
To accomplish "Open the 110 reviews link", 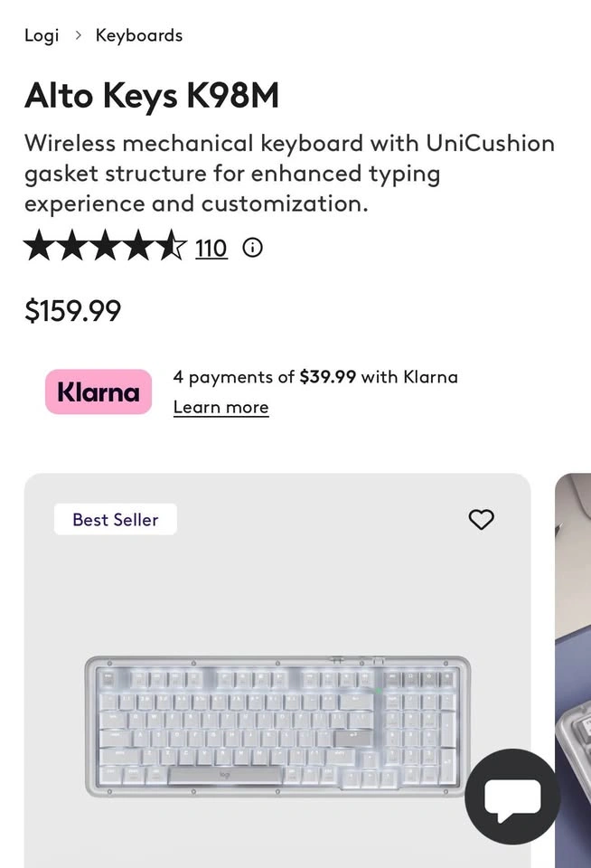I will coord(211,248).
